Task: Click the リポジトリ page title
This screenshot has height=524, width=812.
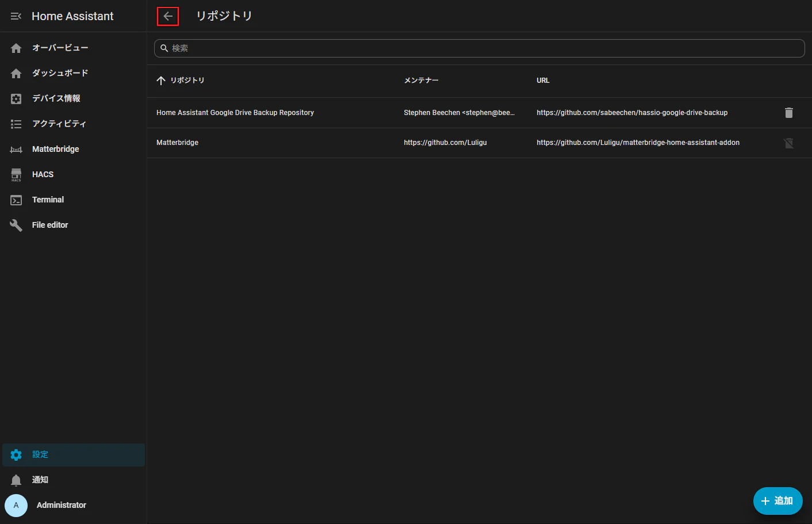Action: [x=224, y=16]
